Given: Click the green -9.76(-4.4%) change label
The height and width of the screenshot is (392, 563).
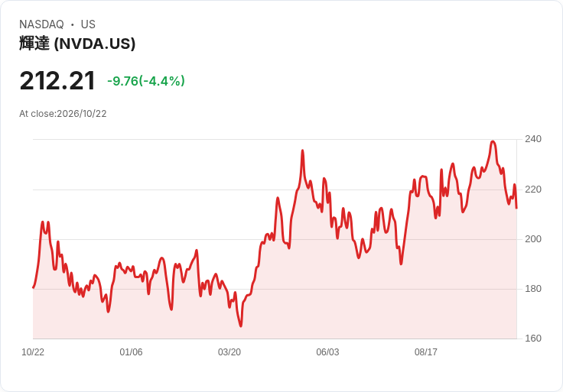Looking at the screenshot, I should click(146, 81).
